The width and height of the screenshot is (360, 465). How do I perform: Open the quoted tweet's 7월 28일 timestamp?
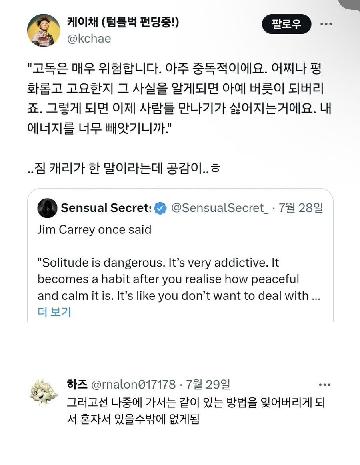(x=301, y=208)
